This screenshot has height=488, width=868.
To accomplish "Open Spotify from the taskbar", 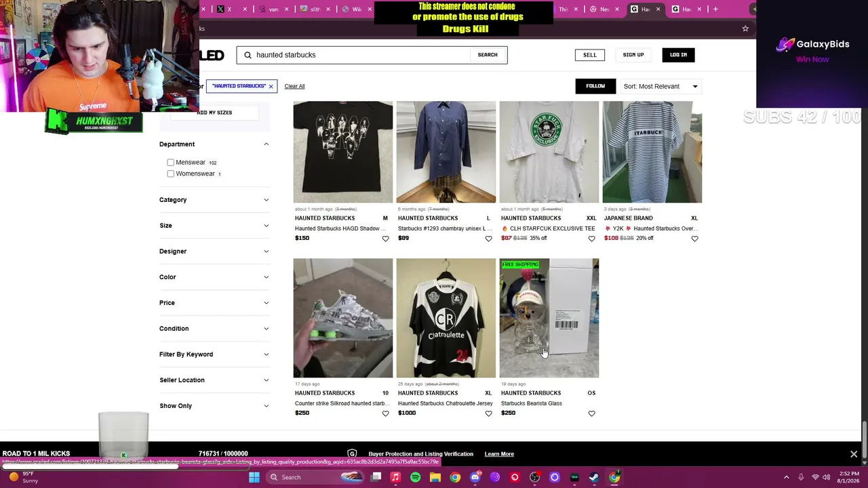I will pos(415,477).
